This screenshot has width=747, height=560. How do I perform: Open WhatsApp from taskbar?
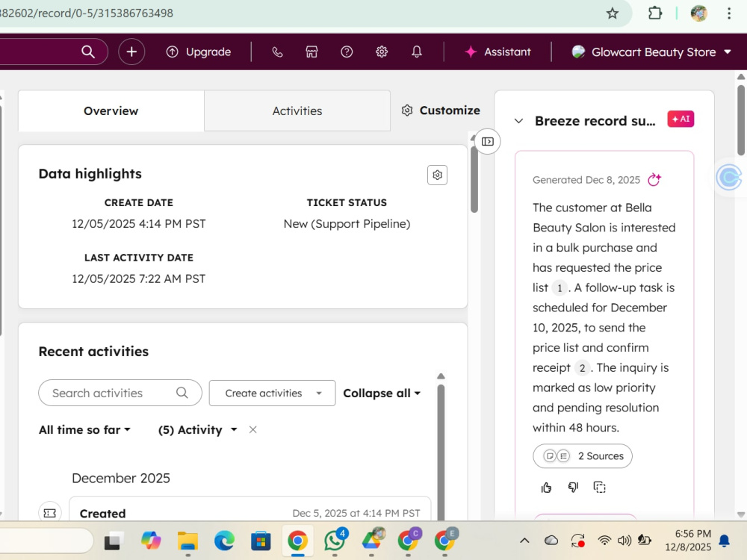tap(335, 540)
